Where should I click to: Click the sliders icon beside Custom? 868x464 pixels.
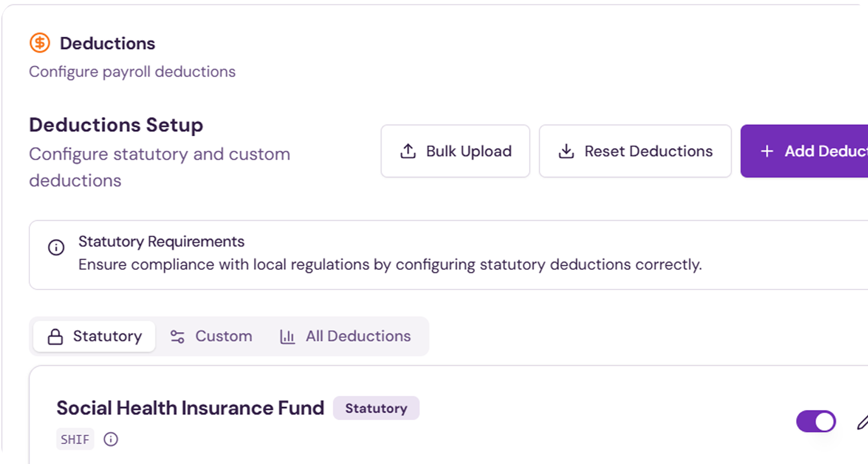[x=177, y=337]
